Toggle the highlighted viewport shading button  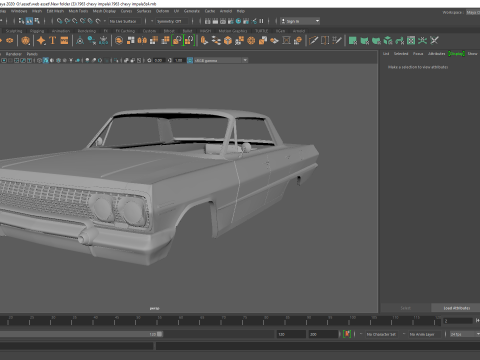coord(46,60)
